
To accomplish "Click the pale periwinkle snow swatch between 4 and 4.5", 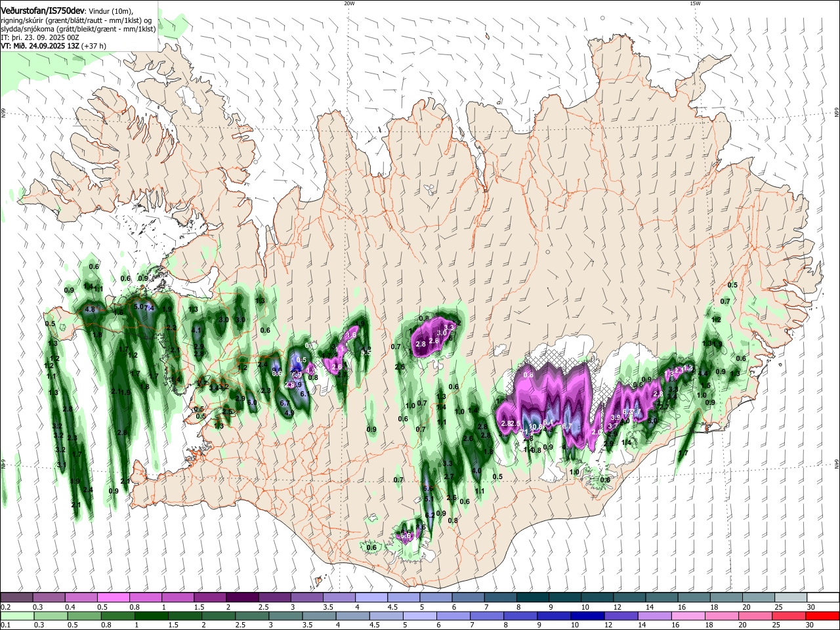I will (x=371, y=597).
